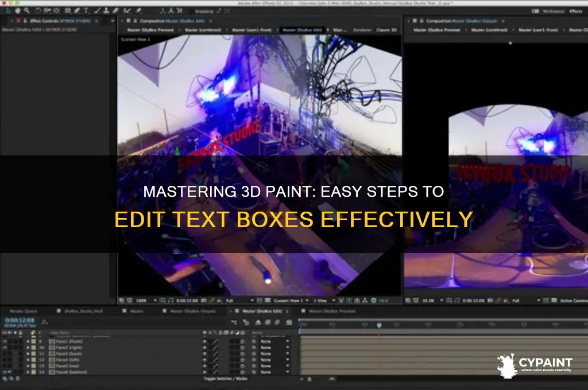Open Face1 (front) parent None dropdown
588x390 pixels.
point(275,342)
